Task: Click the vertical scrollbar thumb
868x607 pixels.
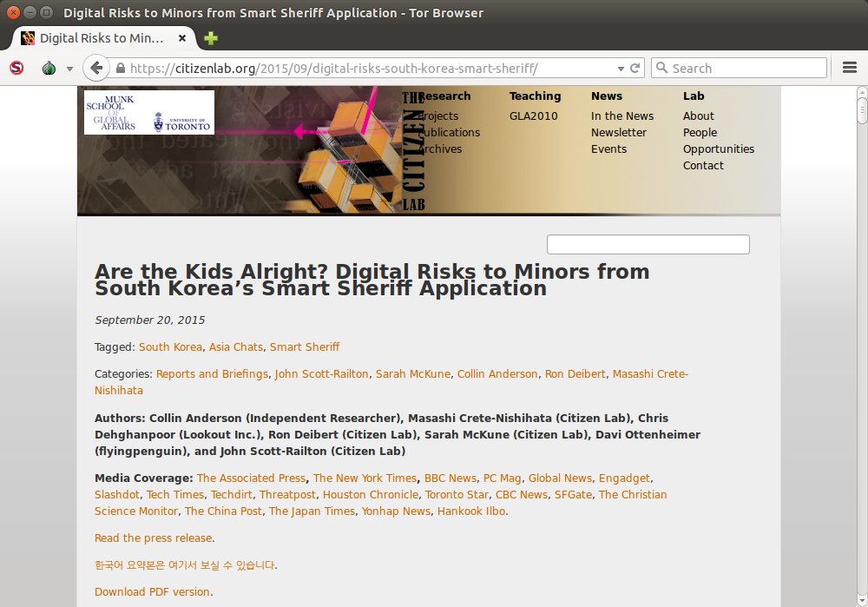Action: pos(862,110)
